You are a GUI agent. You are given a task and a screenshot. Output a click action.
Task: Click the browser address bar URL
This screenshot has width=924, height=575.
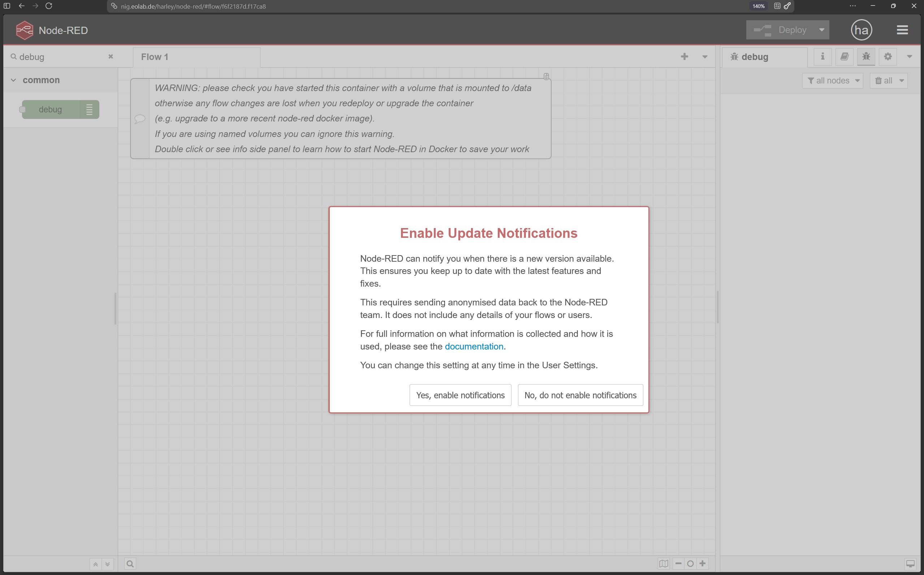coord(194,6)
